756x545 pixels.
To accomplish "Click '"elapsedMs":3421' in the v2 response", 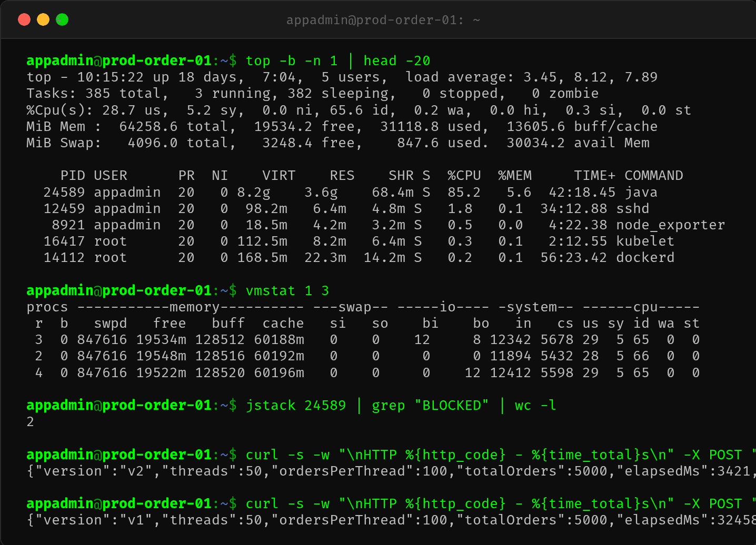I will tap(683, 471).
